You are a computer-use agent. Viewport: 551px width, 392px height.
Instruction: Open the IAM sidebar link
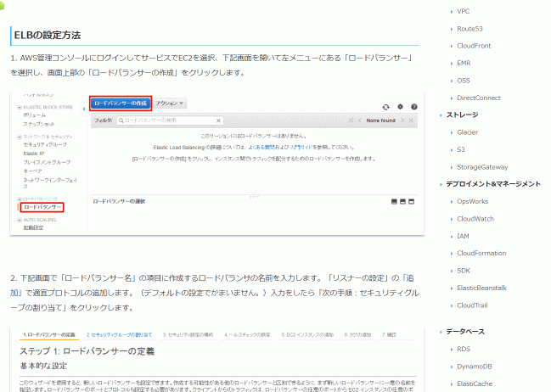pyautogui.click(x=463, y=236)
